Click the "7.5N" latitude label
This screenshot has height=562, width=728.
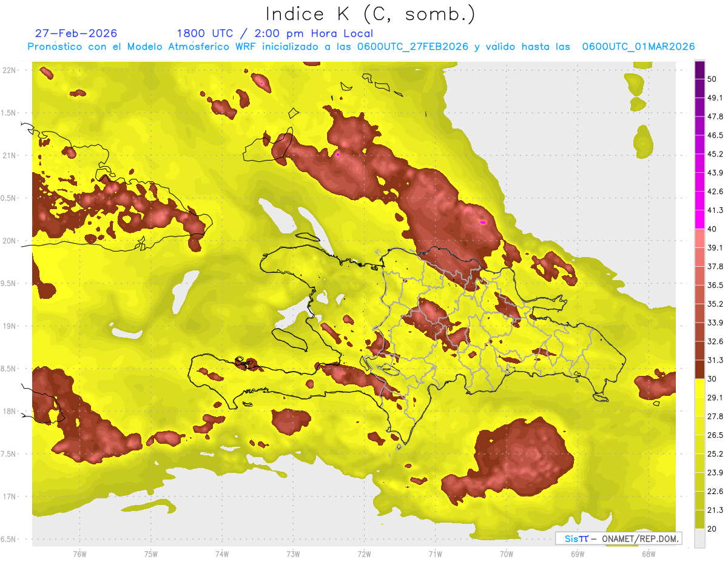click(9, 454)
